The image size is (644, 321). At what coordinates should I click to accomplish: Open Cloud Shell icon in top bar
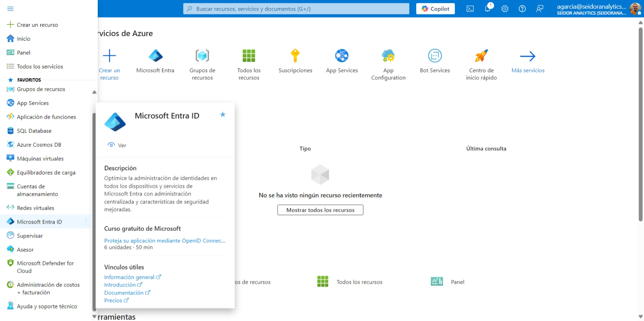470,9
